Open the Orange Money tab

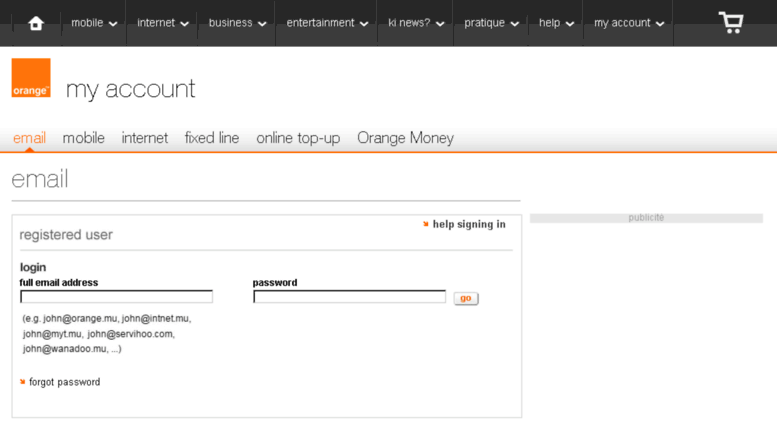[405, 138]
